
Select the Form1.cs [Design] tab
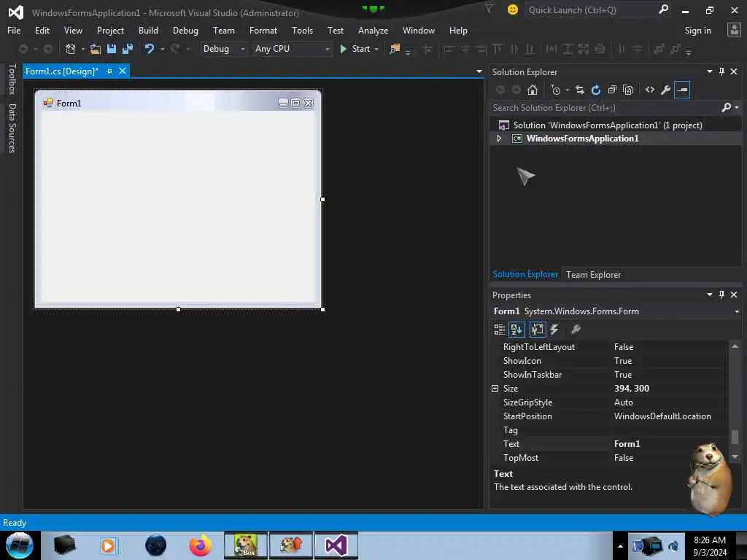(62, 71)
